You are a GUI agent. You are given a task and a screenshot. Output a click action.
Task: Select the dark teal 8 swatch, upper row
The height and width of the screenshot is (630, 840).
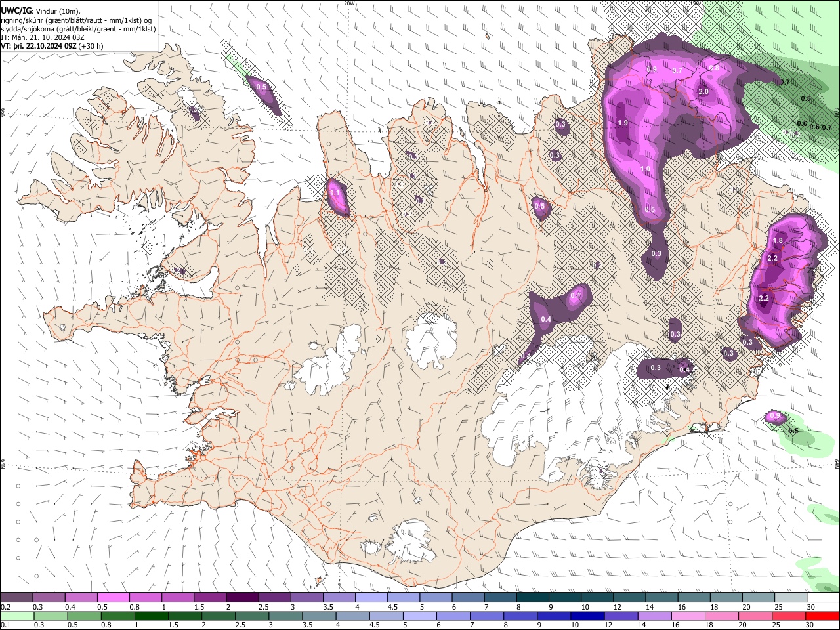tap(533, 598)
